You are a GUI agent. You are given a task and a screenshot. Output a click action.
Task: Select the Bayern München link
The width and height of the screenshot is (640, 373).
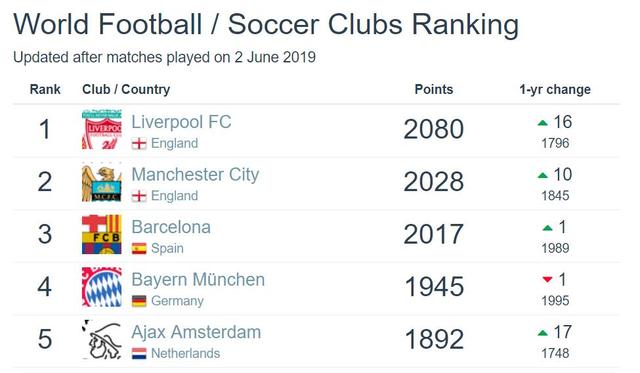(198, 280)
